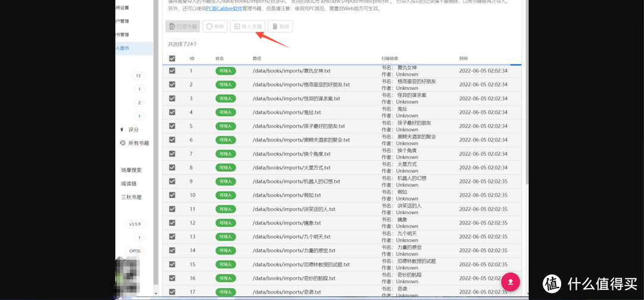The height and width of the screenshot is (300, 644).
Task: Uncheck the checkbox for row ID 3
Action: coord(172,98)
